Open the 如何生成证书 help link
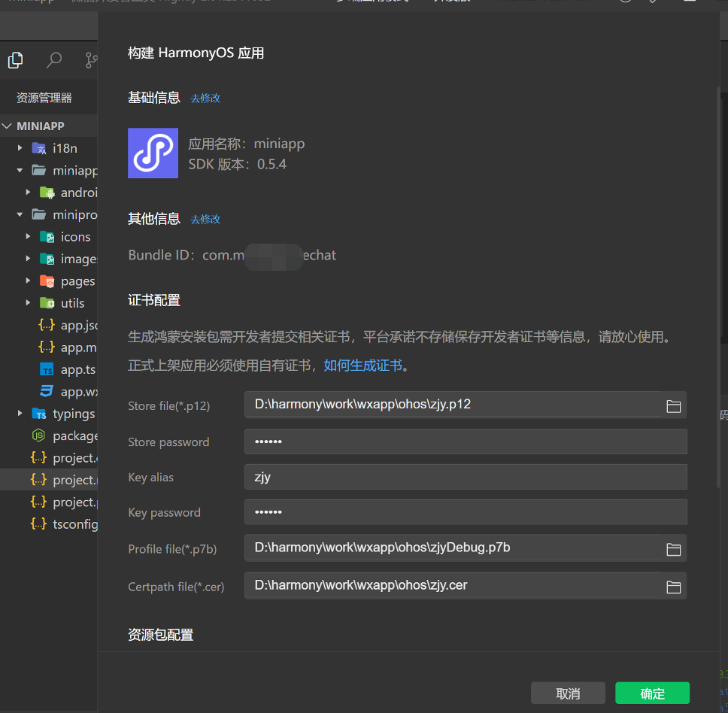 [363, 366]
